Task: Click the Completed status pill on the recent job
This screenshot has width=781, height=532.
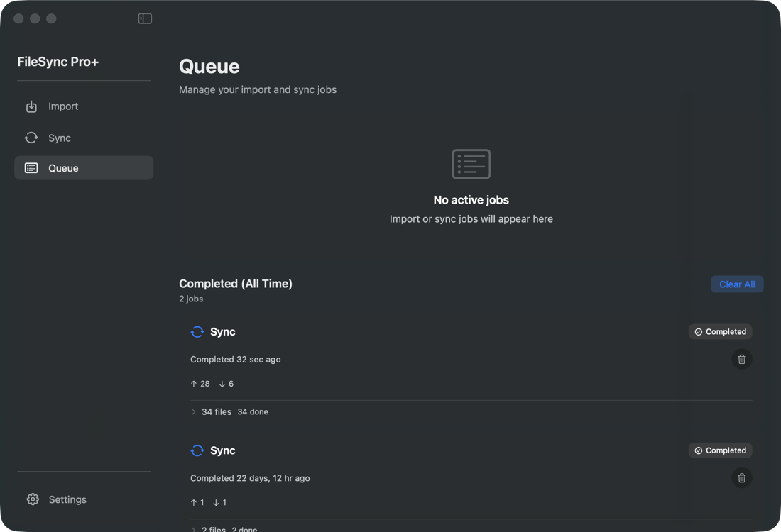Action: click(720, 331)
